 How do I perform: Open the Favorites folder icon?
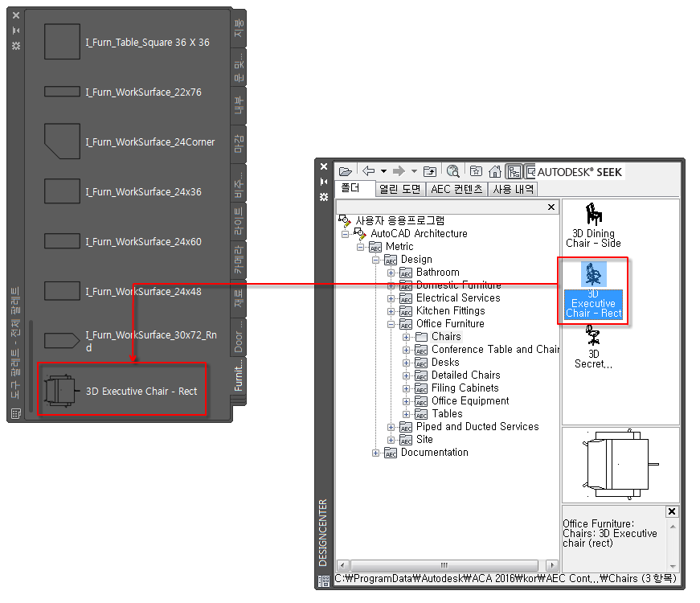click(x=476, y=171)
